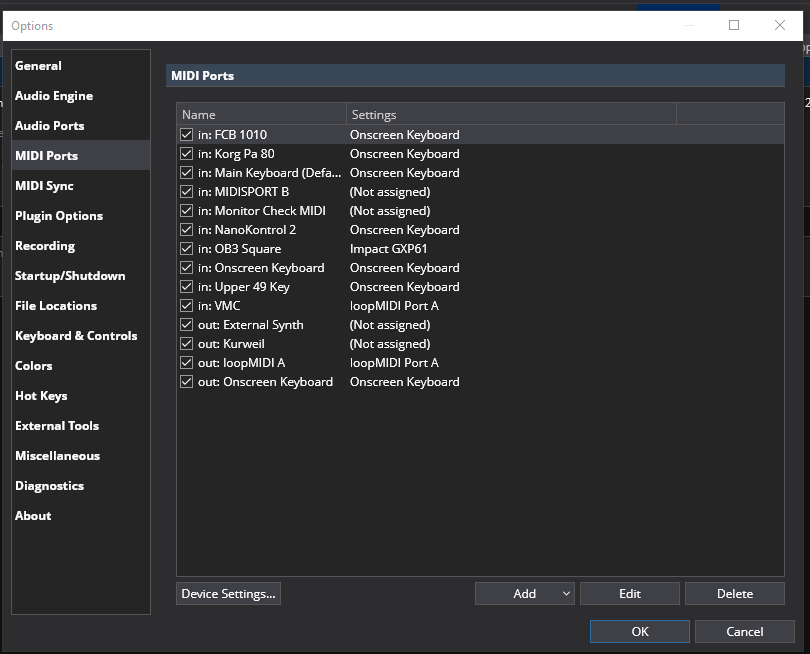This screenshot has height=654, width=810.
Task: Open the Audio Engine options page
Action: coord(54,96)
